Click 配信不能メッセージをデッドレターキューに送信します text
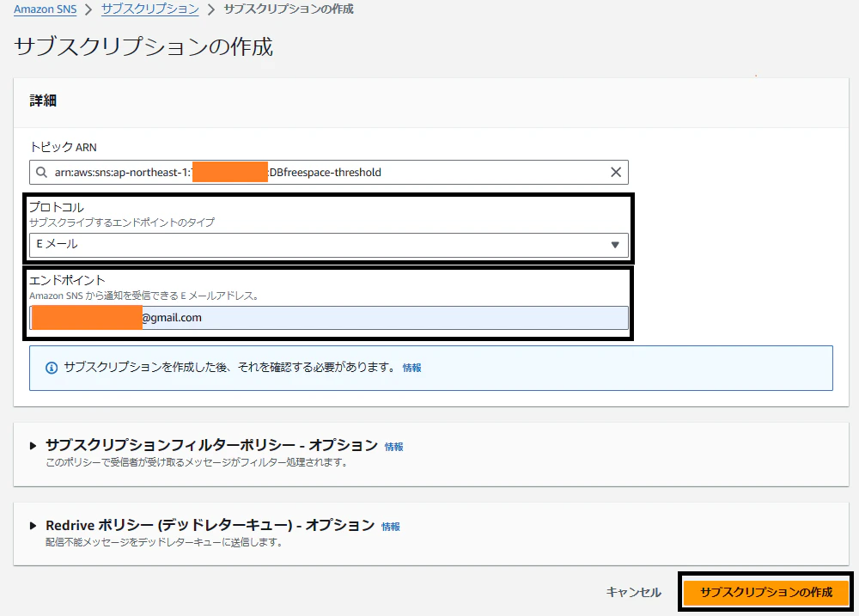This screenshot has width=859, height=616. tap(164, 543)
